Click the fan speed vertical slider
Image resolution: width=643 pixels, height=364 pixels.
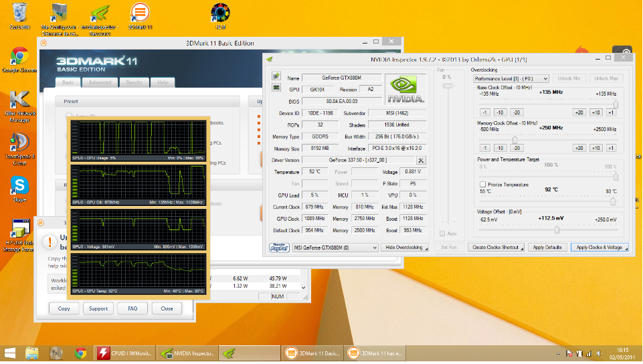click(x=448, y=86)
